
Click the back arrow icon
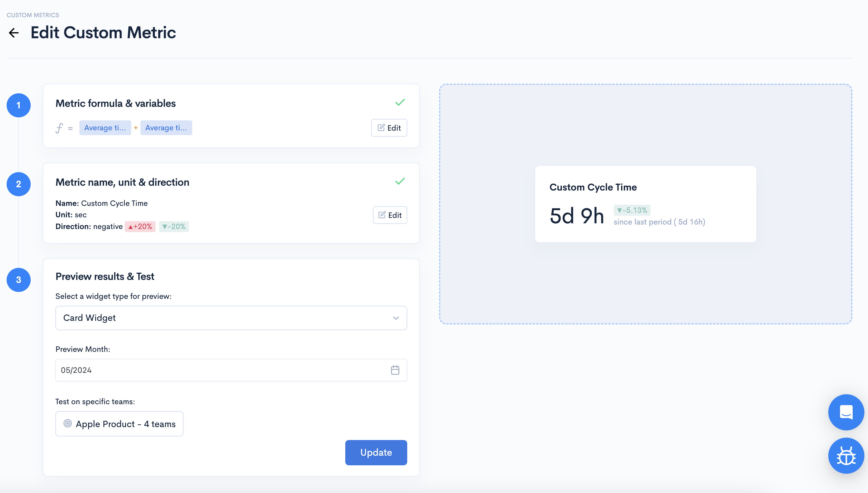pyautogui.click(x=14, y=33)
